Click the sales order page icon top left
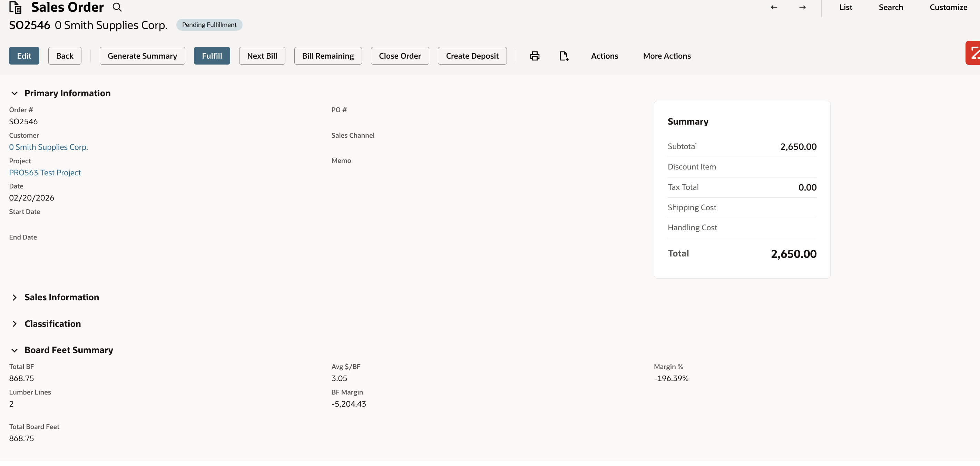Screen dimensions: 980x466 (15, 7)
